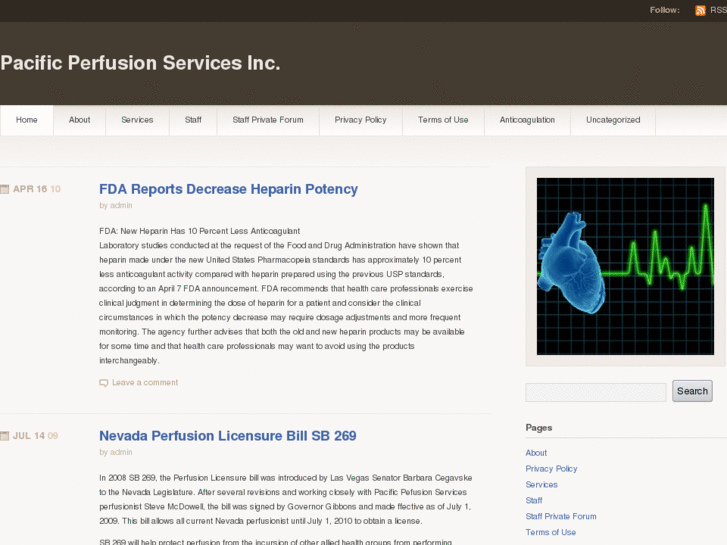The height and width of the screenshot is (545, 727).
Task: Select the Staff tab in the navigation bar
Action: [x=193, y=120]
